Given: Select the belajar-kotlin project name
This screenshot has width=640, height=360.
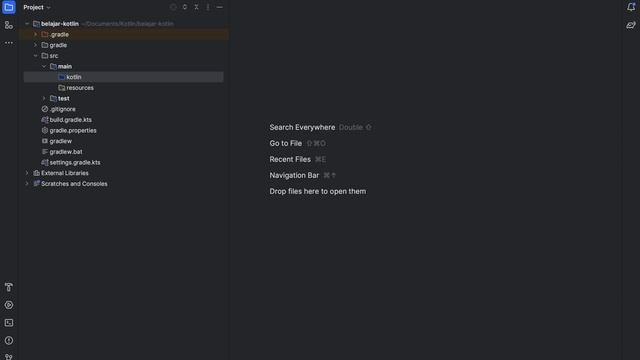Looking at the screenshot, I should (x=60, y=24).
